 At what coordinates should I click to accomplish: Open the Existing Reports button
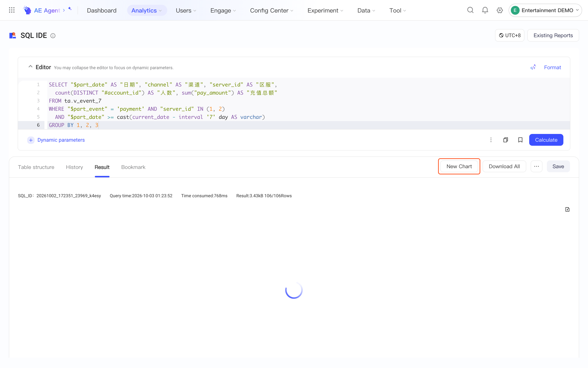coord(553,36)
